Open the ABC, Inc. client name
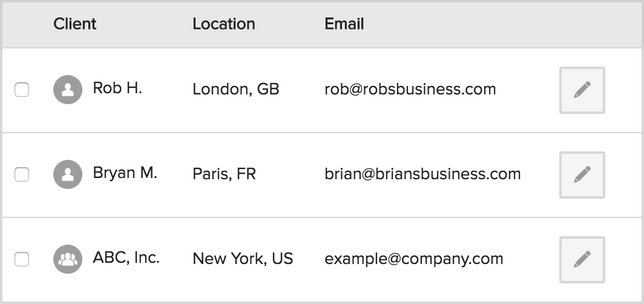 click(126, 258)
